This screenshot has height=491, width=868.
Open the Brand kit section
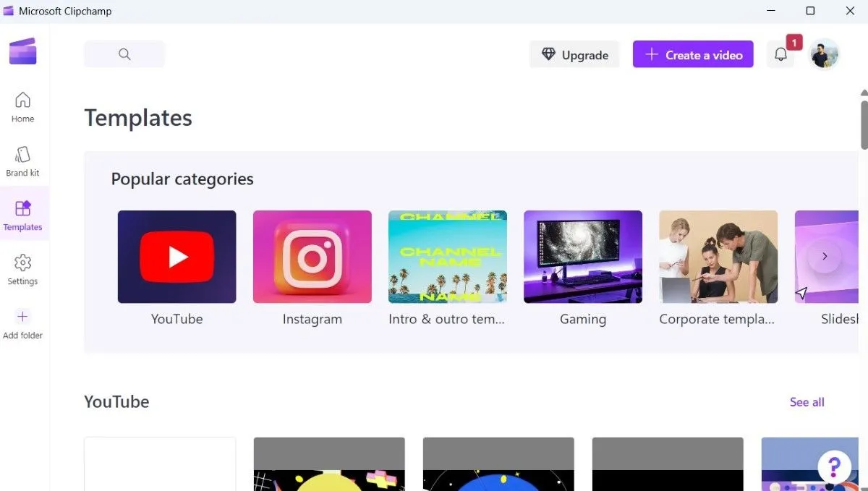pos(22,161)
